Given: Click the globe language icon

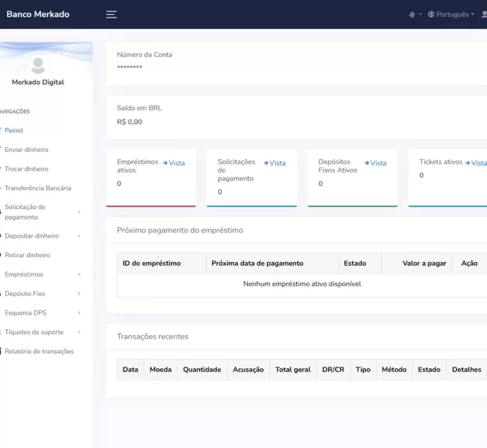Looking at the screenshot, I should tap(431, 14).
